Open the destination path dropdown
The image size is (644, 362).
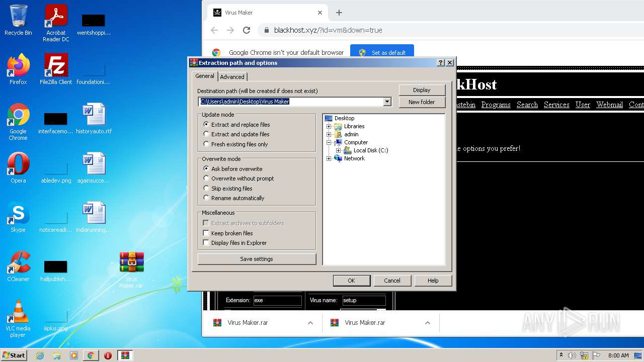[387, 102]
